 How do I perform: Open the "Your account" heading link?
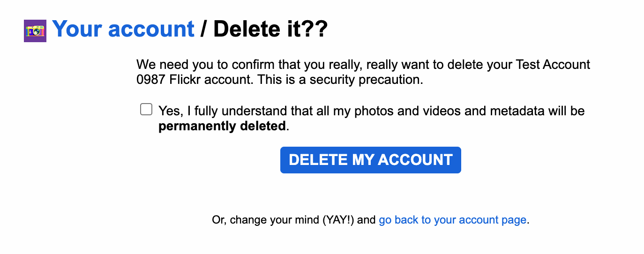(123, 29)
